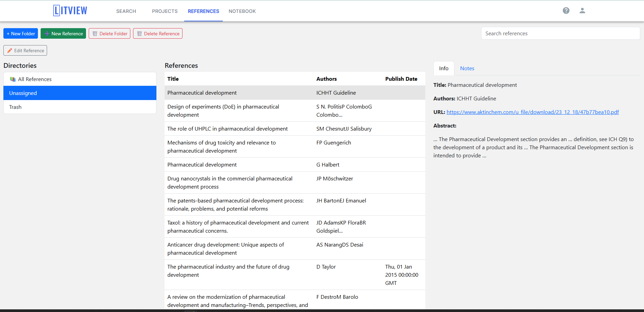Open the Projects page
Screen dimensions: 644x312
coord(165,11)
